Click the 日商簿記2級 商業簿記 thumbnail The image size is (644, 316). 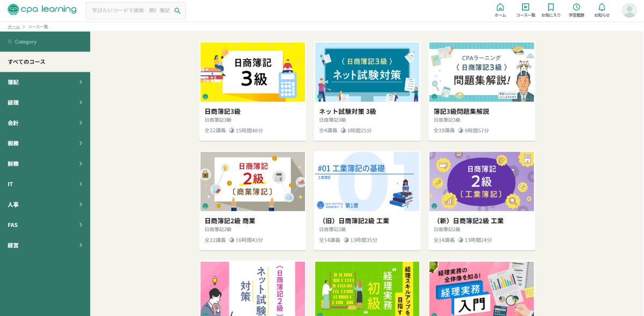click(x=253, y=182)
